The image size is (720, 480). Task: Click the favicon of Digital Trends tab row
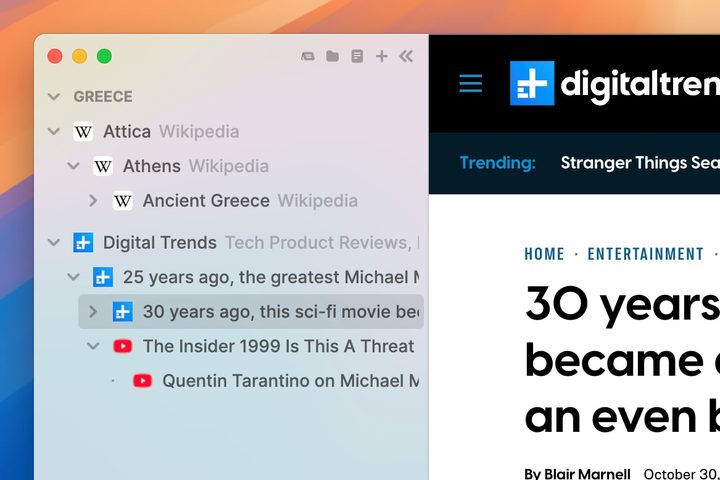tap(83, 243)
